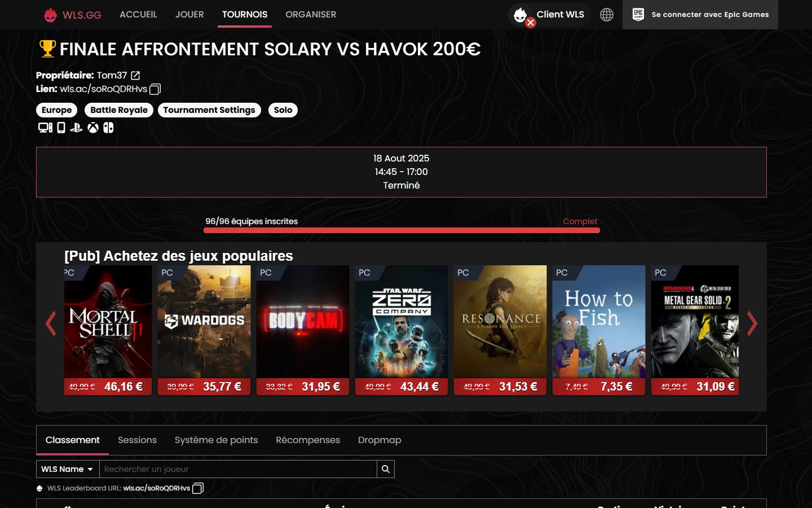Click the 31,09 € price label

716,387
